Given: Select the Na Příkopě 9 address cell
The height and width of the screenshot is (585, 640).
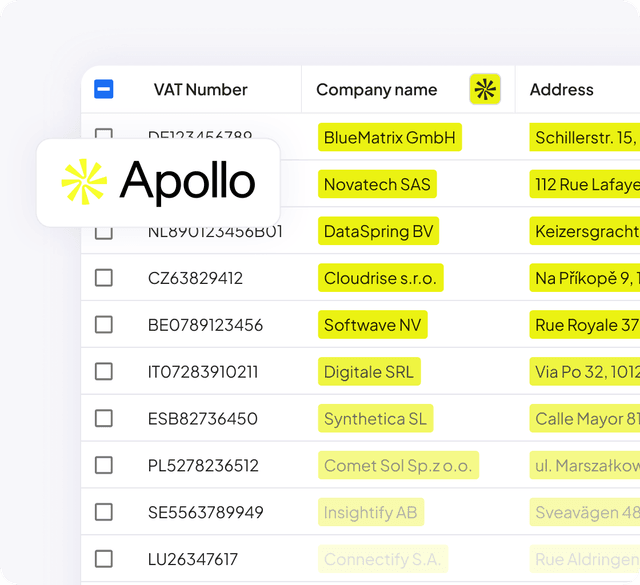Looking at the screenshot, I should coord(584,278).
